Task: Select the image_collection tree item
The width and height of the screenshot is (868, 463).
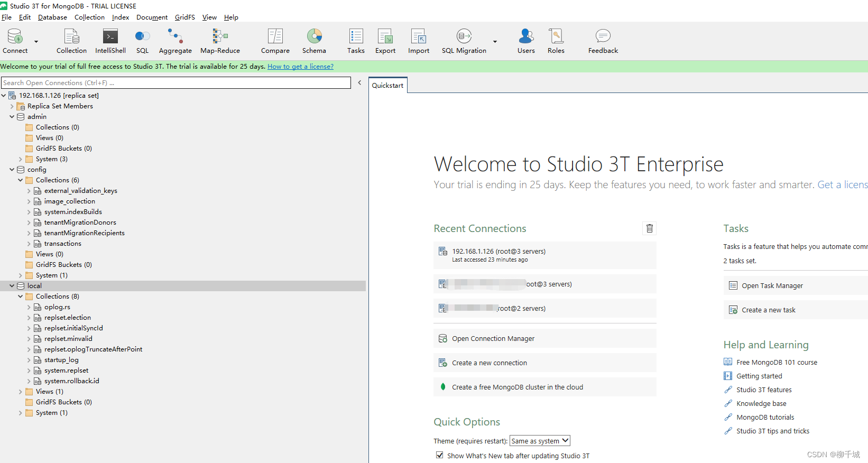Action: (x=70, y=201)
